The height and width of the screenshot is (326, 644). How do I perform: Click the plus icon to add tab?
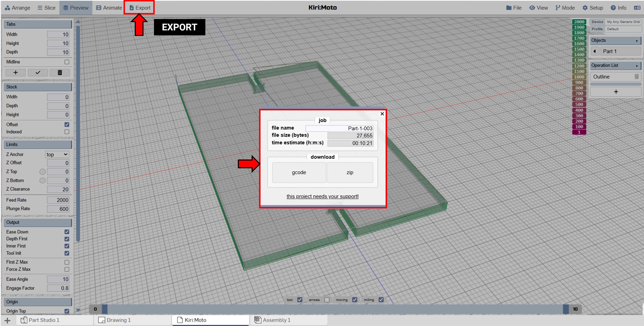[16, 72]
